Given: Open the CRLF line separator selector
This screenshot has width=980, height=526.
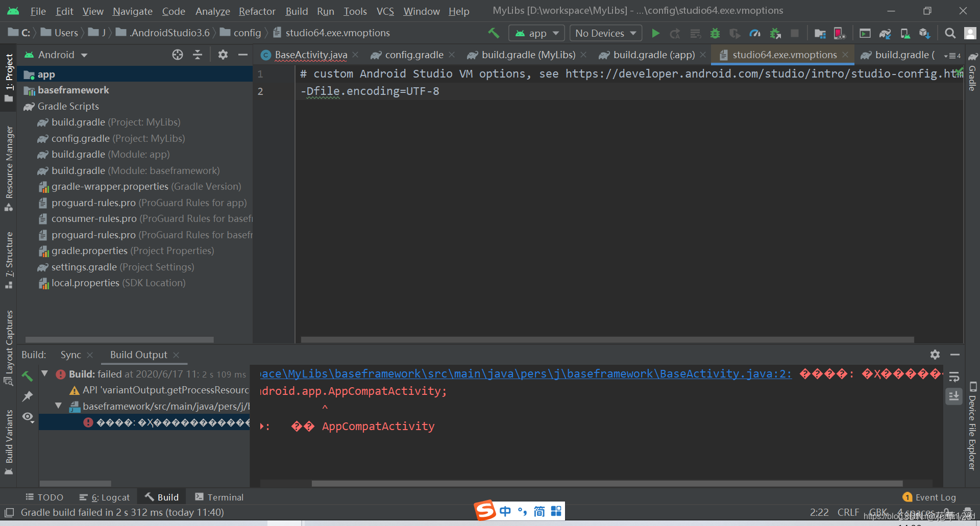Looking at the screenshot, I should (x=848, y=512).
